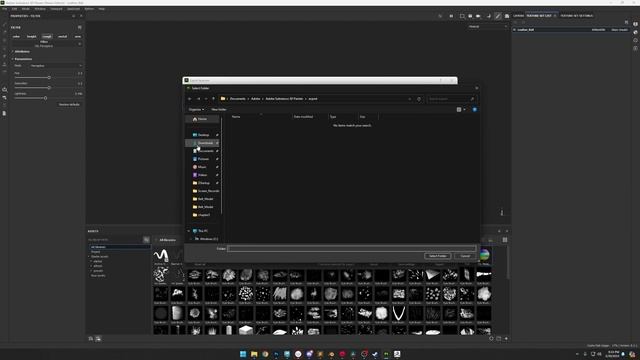Go back in folder dialog navigation
This screenshot has height=360, width=640.
tap(189, 99)
